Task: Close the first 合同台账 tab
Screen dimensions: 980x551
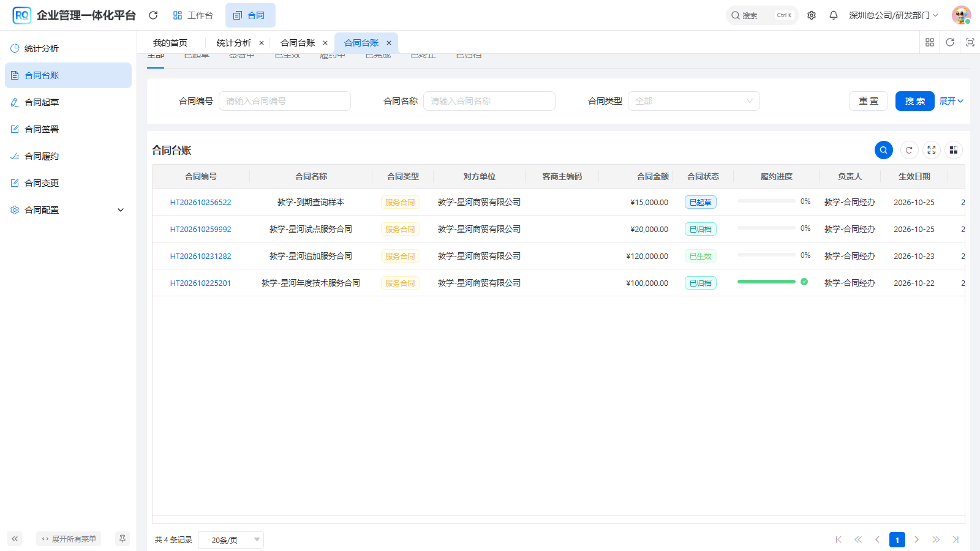Action: click(x=325, y=43)
